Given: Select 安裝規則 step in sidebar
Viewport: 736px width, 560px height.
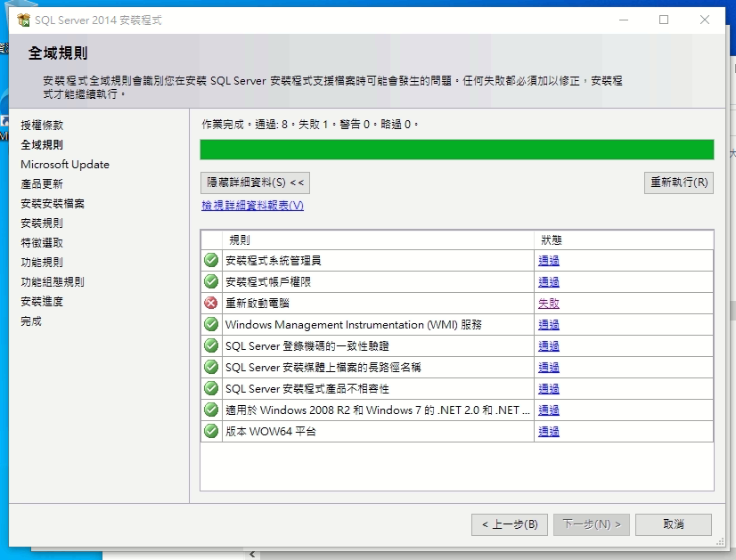Looking at the screenshot, I should [x=42, y=223].
